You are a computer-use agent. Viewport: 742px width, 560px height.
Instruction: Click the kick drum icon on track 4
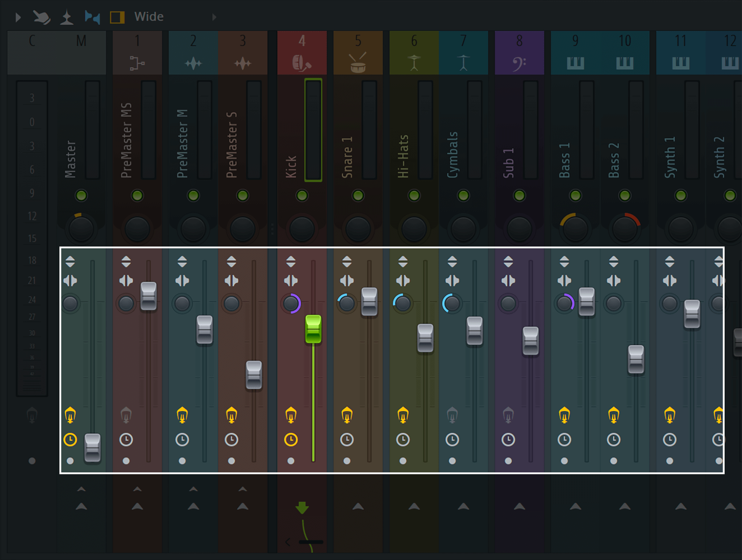(302, 63)
